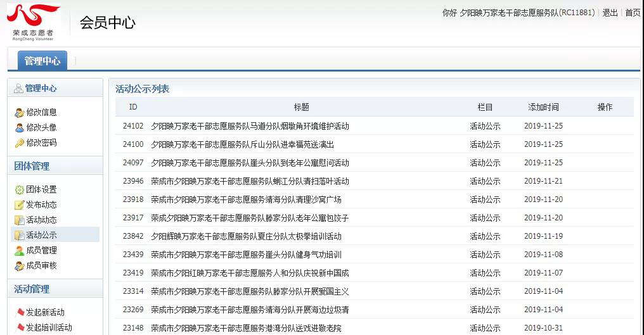The width and height of the screenshot is (644, 335).
Task: Click the 发布动态 pencil icon
Action: (19, 205)
